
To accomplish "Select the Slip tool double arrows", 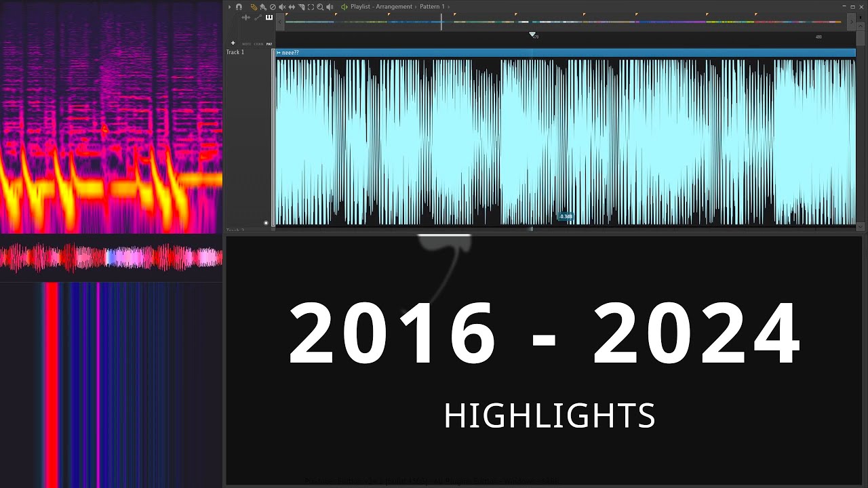I will [x=292, y=7].
